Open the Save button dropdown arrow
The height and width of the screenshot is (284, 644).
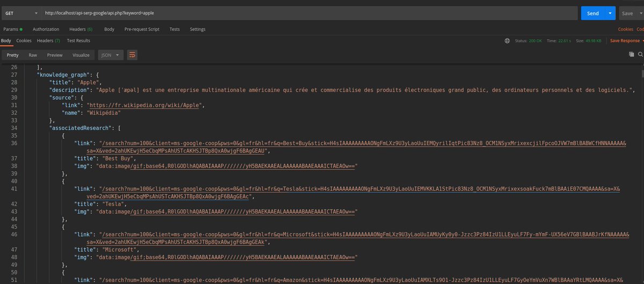[x=641, y=13]
